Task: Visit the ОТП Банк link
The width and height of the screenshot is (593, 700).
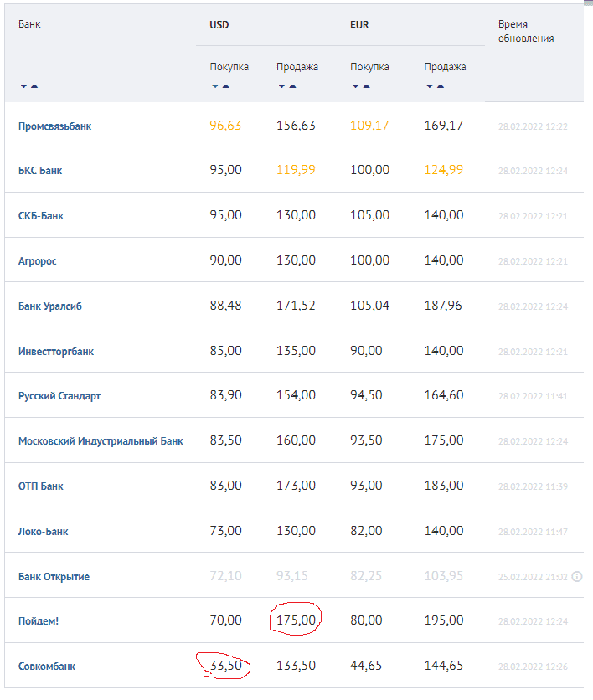Action: (40, 486)
